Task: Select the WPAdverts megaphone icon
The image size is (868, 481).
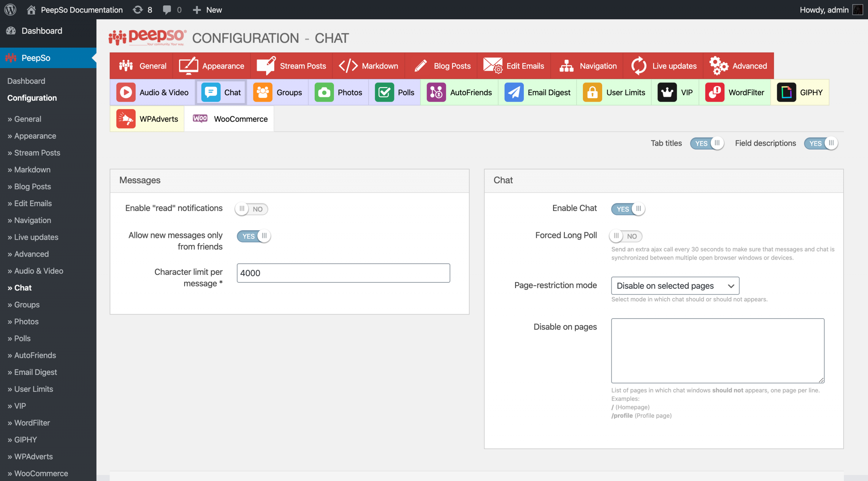Action: pyautogui.click(x=126, y=119)
